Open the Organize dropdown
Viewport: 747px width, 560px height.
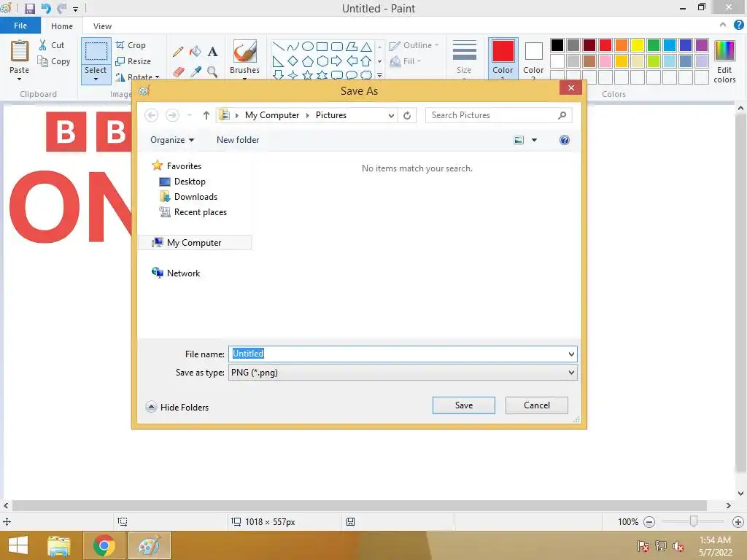click(x=172, y=140)
